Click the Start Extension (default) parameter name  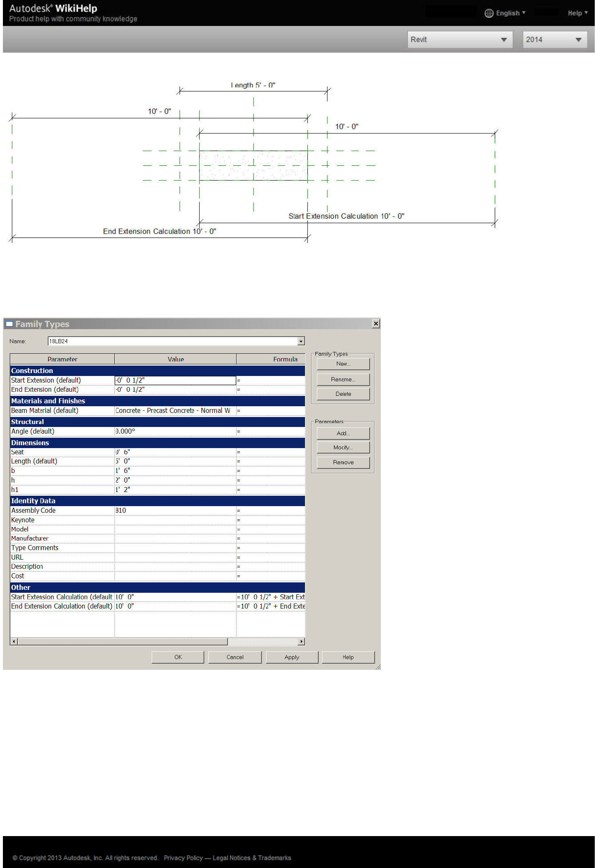(x=46, y=380)
